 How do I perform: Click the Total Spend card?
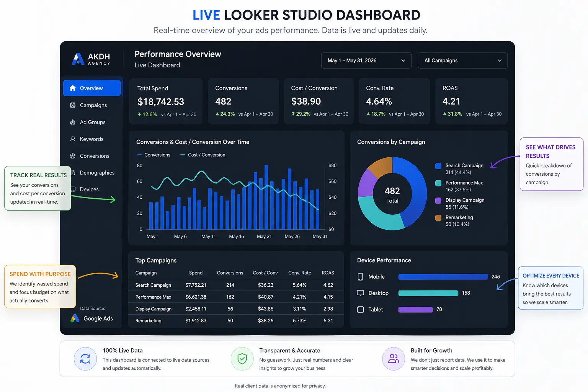tap(166, 101)
